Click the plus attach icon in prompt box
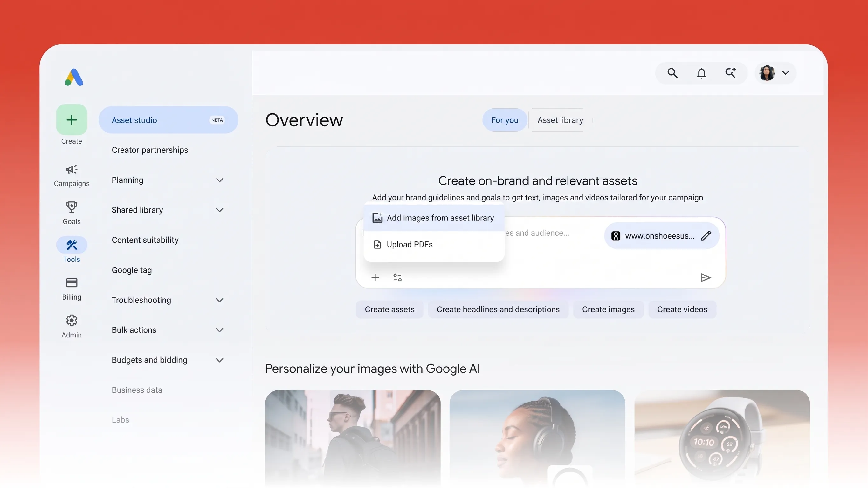868x488 pixels. coord(375,277)
